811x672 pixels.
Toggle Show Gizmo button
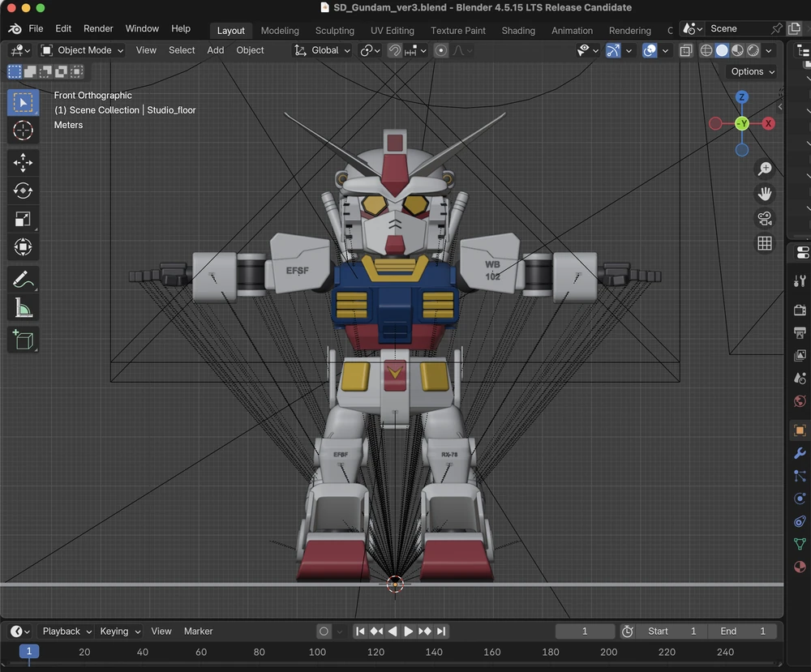click(613, 50)
